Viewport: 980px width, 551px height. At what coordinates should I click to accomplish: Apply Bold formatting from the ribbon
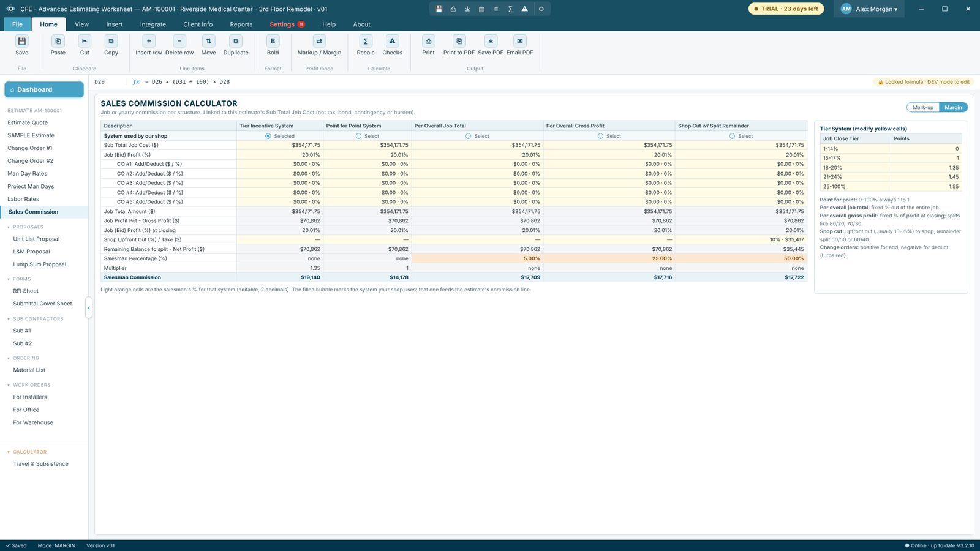pyautogui.click(x=273, y=41)
